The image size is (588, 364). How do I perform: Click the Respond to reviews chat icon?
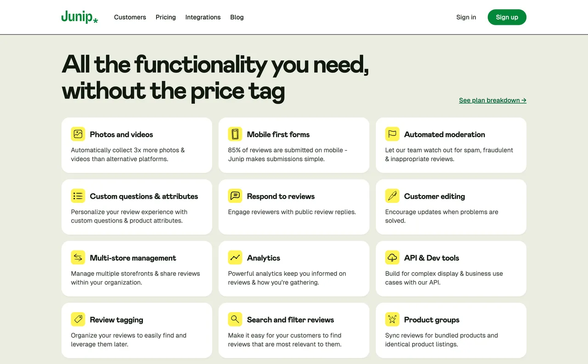click(235, 196)
